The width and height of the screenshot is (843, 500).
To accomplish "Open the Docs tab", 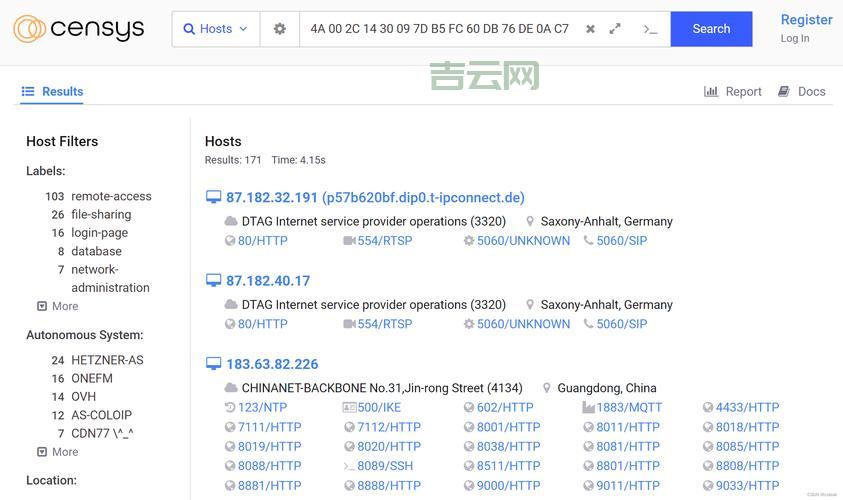I will pyautogui.click(x=802, y=91).
